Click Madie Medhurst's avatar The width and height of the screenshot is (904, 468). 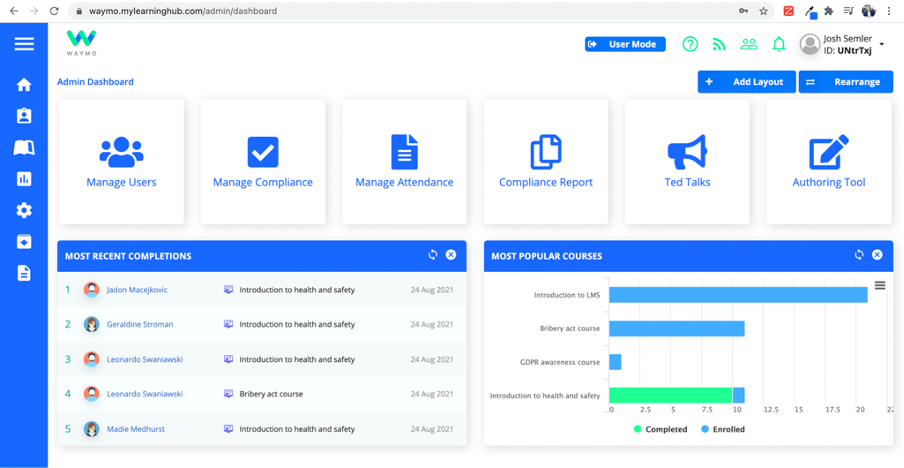click(91, 429)
